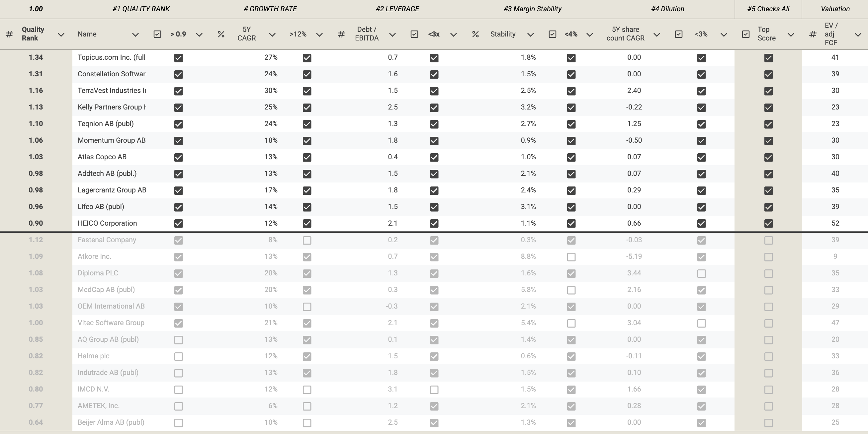Select the #3 Margin Stability group header
The height and width of the screenshot is (434, 868).
(532, 9)
